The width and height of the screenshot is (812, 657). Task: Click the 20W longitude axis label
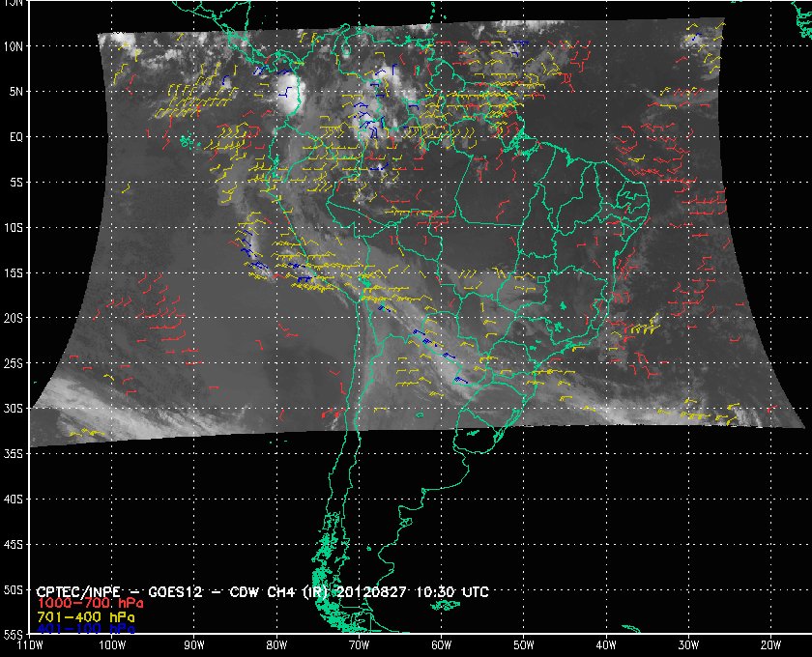(769, 645)
